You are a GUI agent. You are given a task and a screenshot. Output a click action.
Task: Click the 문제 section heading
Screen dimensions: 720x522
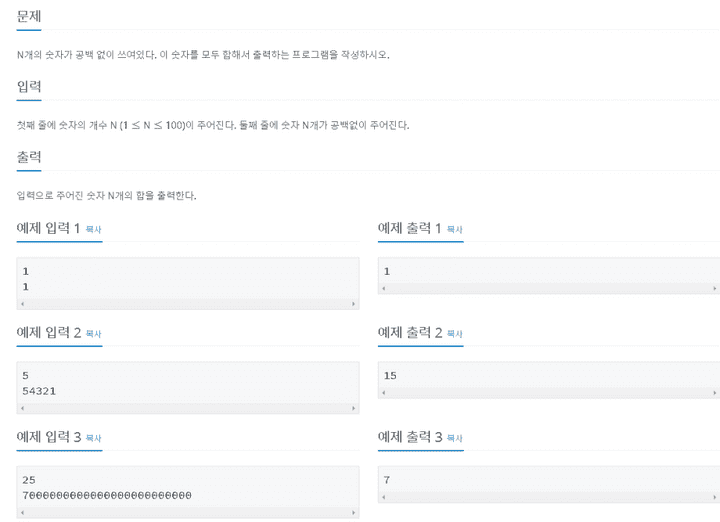(29, 17)
